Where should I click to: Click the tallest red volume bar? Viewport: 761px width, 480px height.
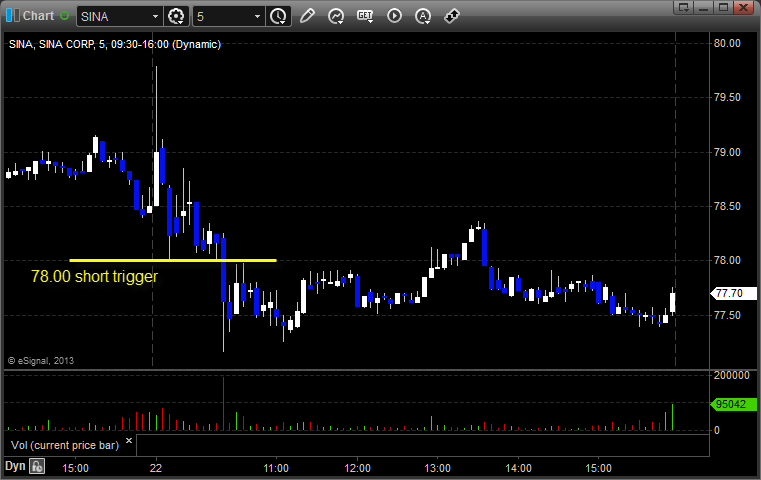click(x=223, y=404)
